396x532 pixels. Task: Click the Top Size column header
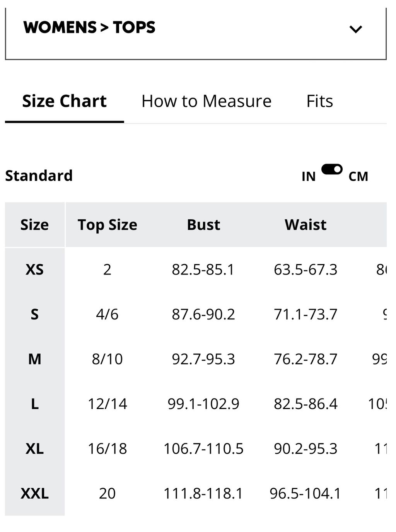pyautogui.click(x=108, y=225)
